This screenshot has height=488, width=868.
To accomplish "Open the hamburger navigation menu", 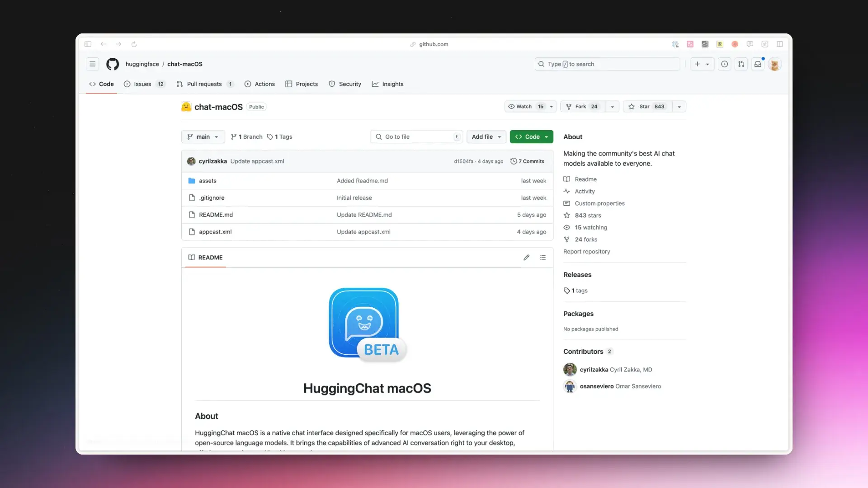I will (x=92, y=64).
